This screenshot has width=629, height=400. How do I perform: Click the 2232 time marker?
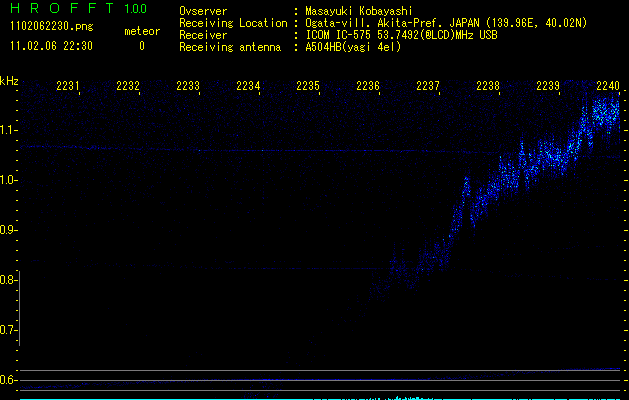128,86
